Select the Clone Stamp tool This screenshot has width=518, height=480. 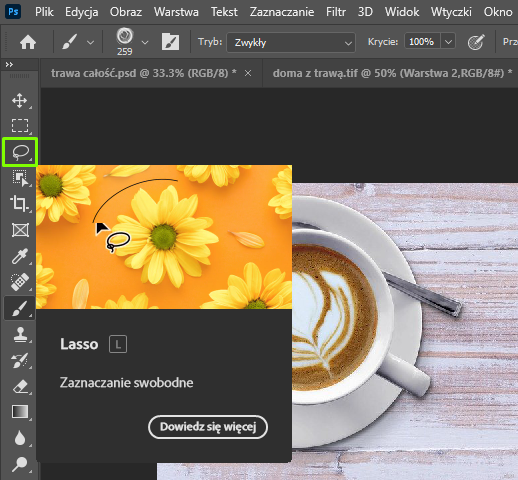click(20, 334)
